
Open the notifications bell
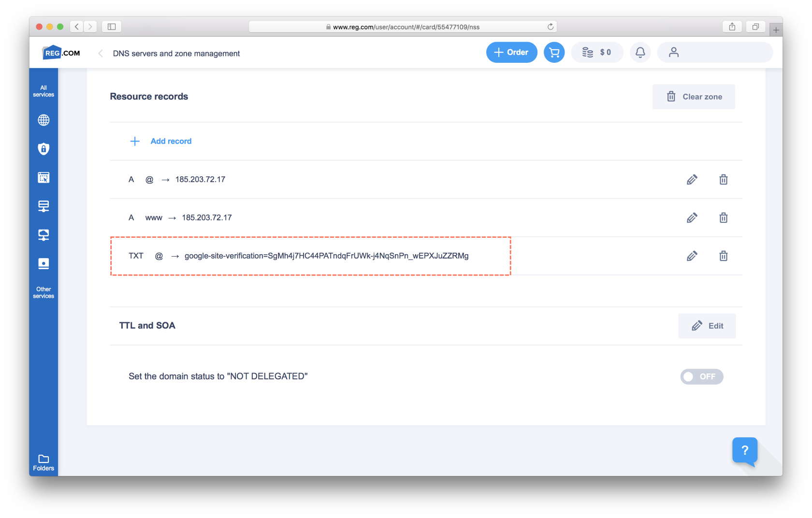(640, 52)
